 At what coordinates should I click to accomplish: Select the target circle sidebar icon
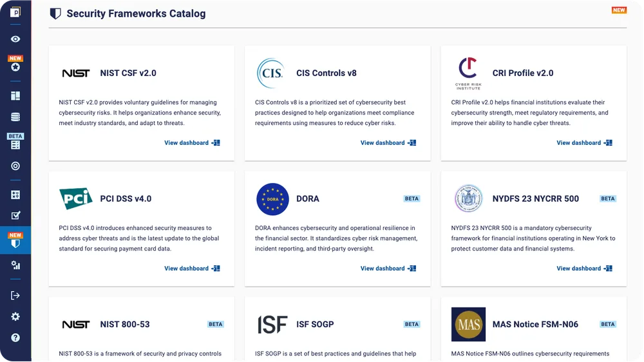click(15, 166)
